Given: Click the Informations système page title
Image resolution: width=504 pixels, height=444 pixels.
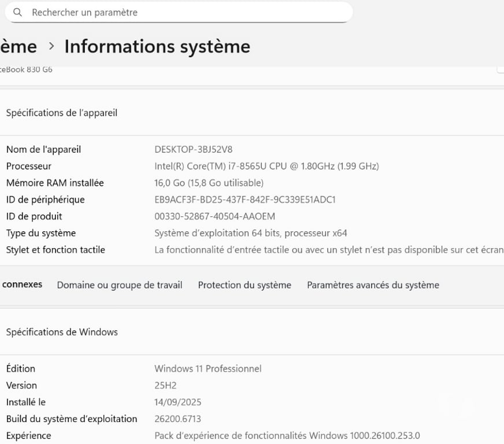Looking at the screenshot, I should tap(157, 46).
